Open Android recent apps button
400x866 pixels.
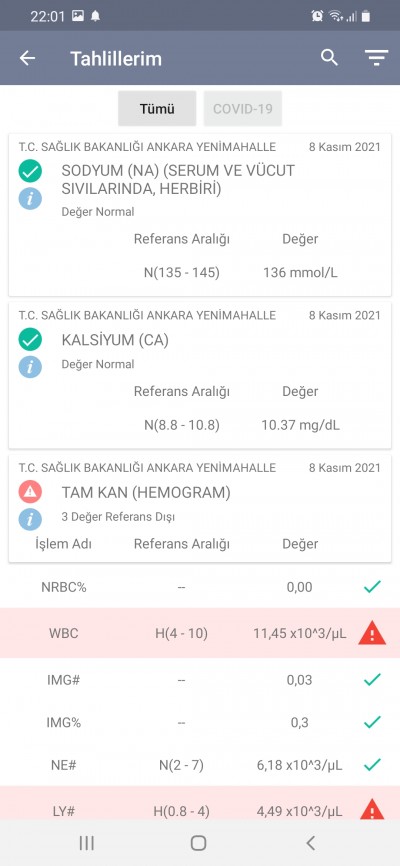(x=87, y=843)
